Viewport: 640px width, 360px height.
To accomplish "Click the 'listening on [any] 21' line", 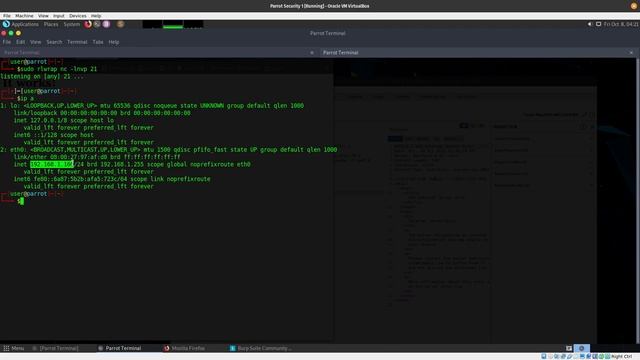I will (x=42, y=76).
